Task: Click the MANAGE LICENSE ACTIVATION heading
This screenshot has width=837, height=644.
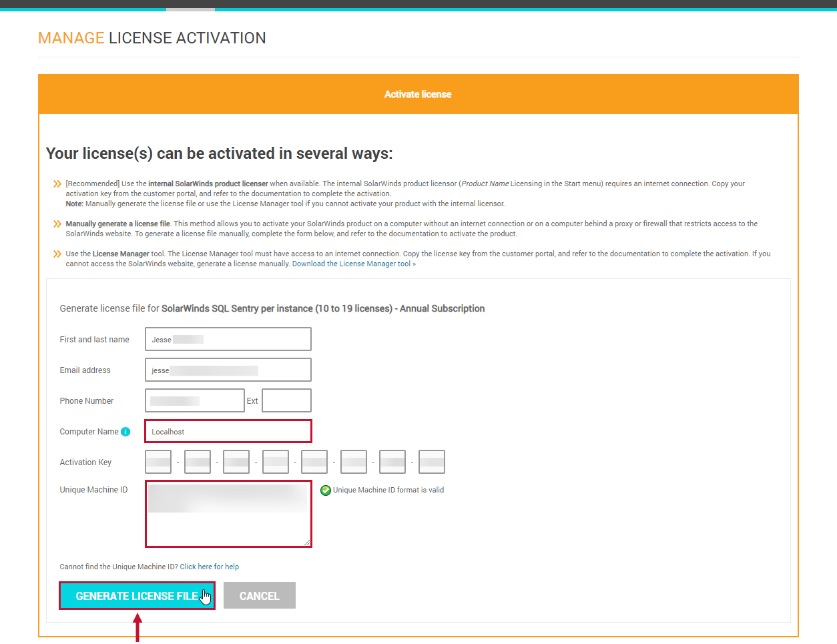Action: (152, 38)
